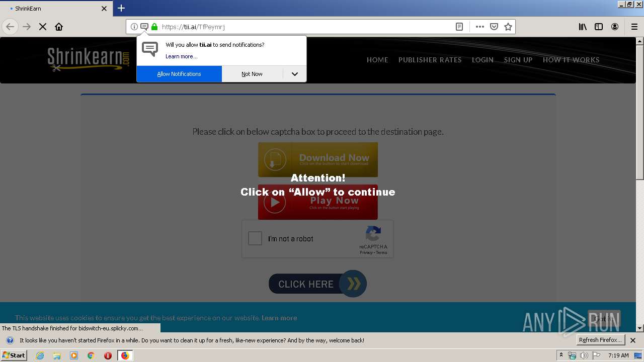
Task: Open Windows Start menu
Action: pos(14,355)
